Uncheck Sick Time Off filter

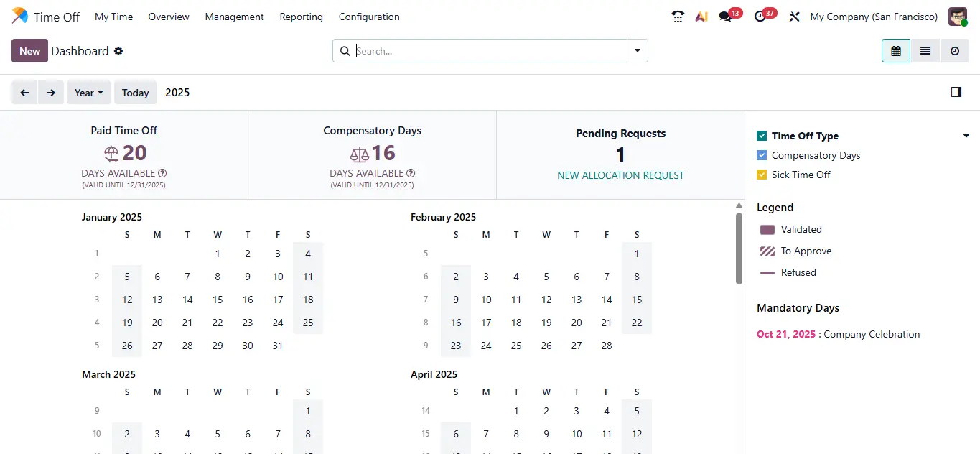click(x=762, y=175)
